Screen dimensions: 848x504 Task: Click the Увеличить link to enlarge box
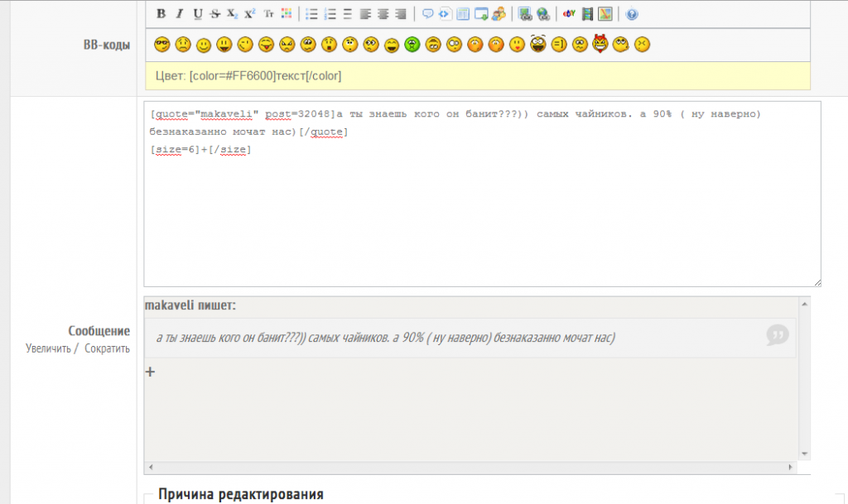(48, 348)
